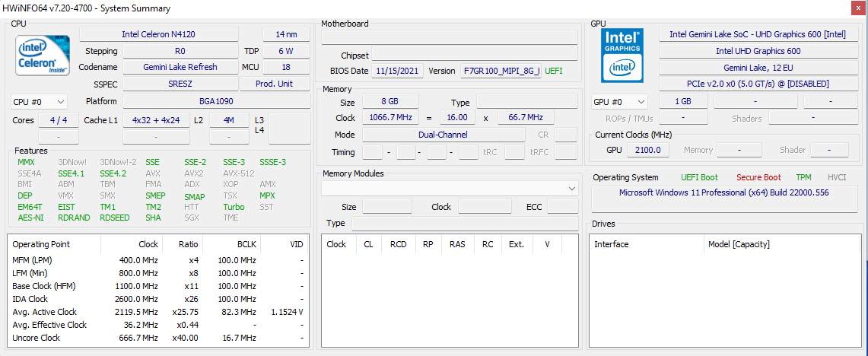Click the EIST feature label
The height and width of the screenshot is (356, 868).
point(66,207)
